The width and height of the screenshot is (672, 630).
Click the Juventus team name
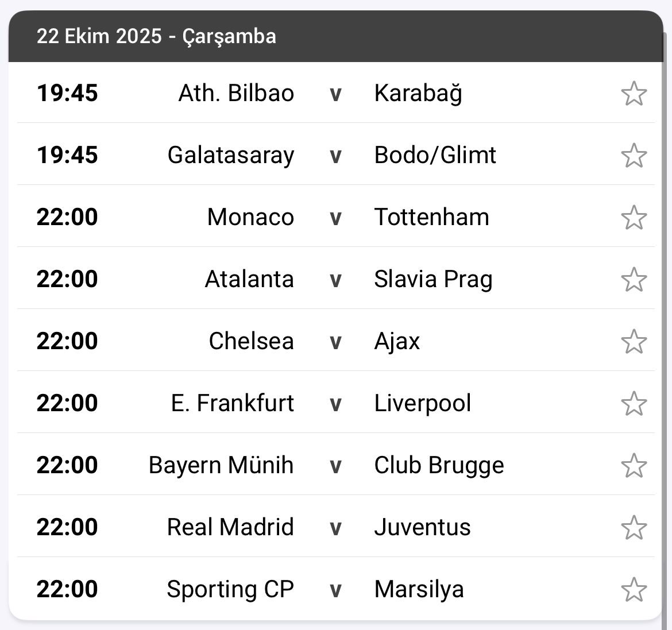pyautogui.click(x=422, y=527)
